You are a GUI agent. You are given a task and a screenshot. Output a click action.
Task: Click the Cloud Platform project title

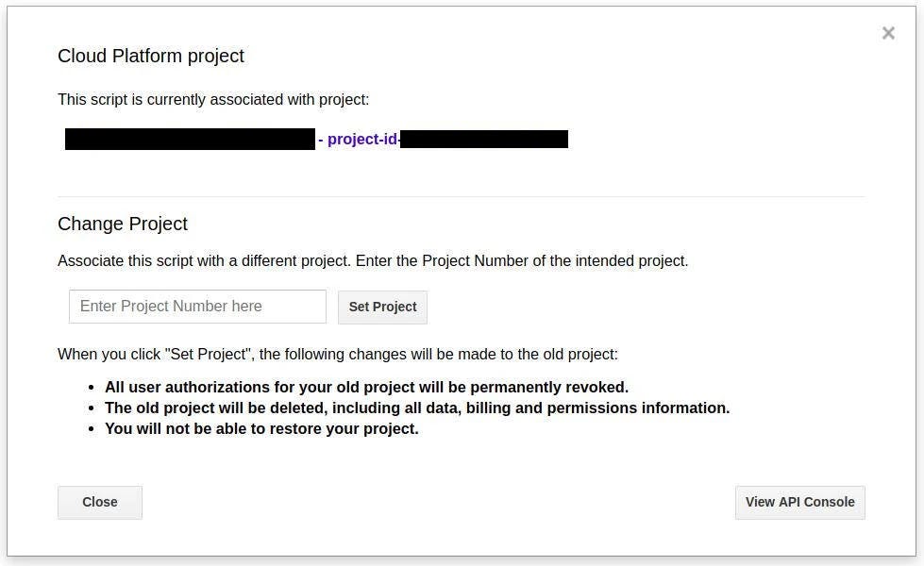[151, 56]
